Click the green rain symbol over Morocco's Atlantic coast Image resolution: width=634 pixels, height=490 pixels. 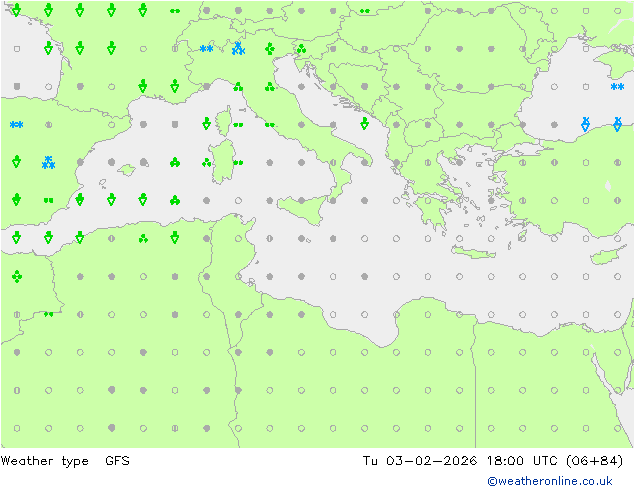(17, 277)
